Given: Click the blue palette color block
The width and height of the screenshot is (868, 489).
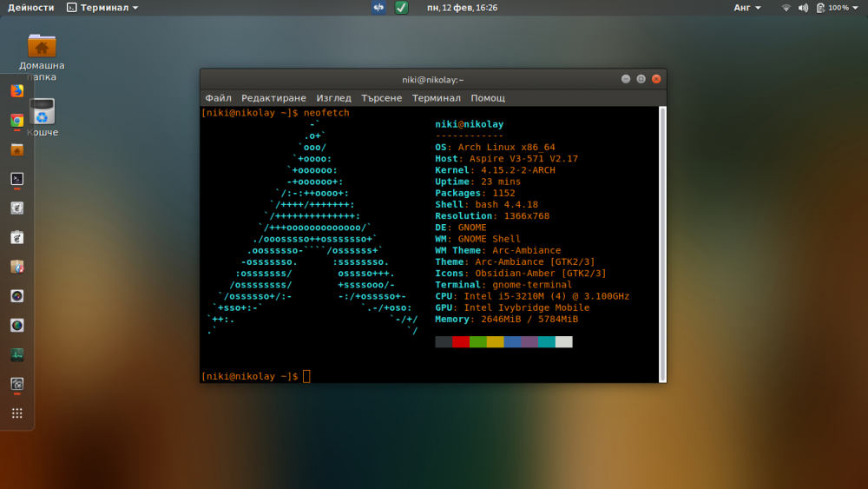Looking at the screenshot, I should [512, 341].
